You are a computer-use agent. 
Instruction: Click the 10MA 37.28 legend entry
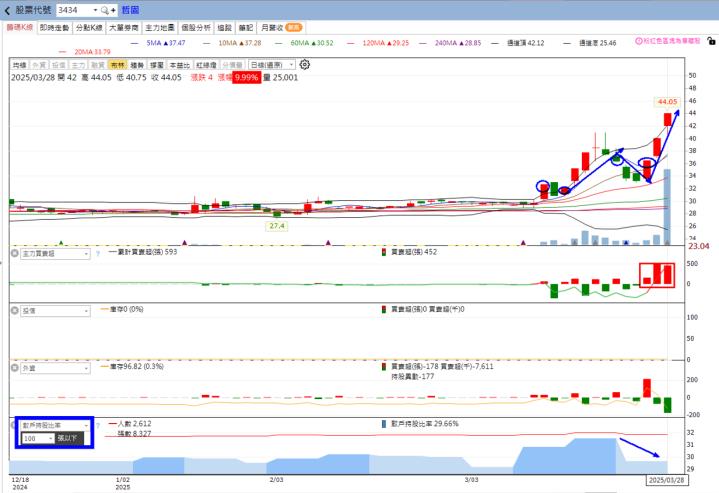pyautogui.click(x=232, y=43)
